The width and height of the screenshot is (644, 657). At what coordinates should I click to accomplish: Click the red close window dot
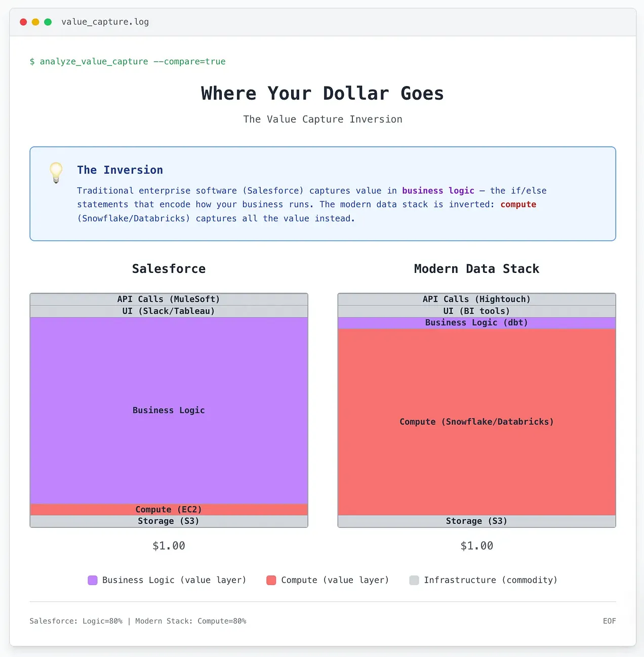(23, 22)
